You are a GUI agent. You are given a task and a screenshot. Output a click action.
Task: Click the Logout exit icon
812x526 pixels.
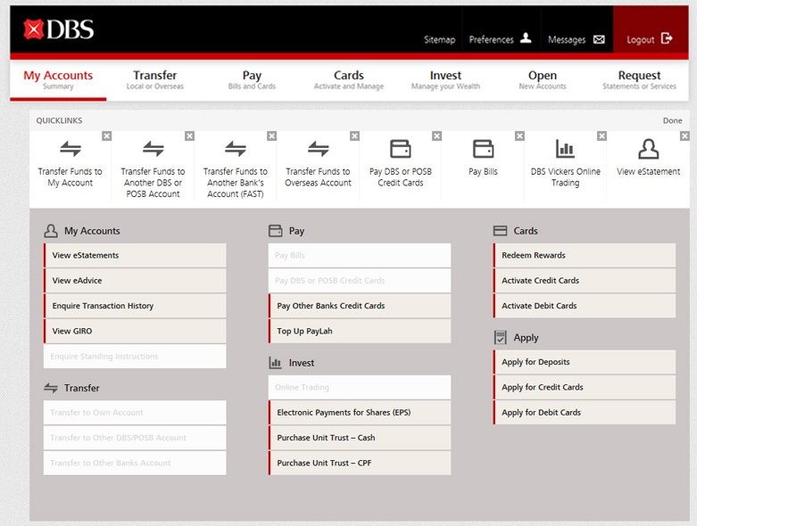pos(667,38)
